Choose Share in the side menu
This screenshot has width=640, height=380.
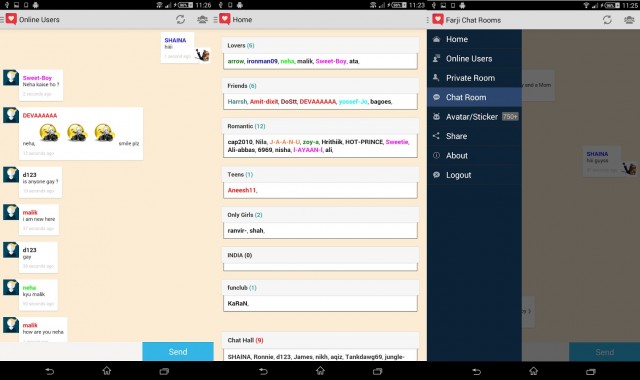[474, 136]
